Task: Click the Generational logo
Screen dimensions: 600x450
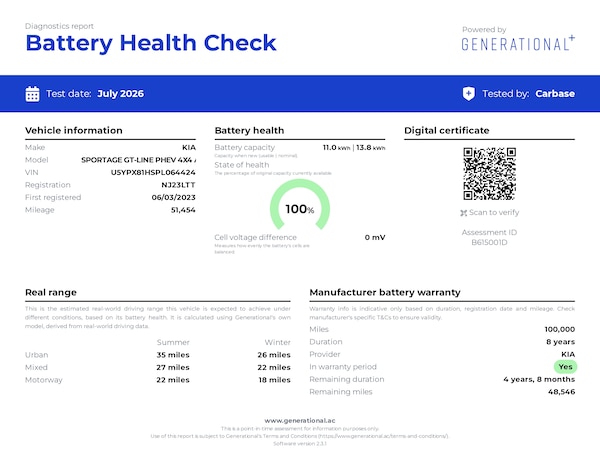Action: (518, 43)
